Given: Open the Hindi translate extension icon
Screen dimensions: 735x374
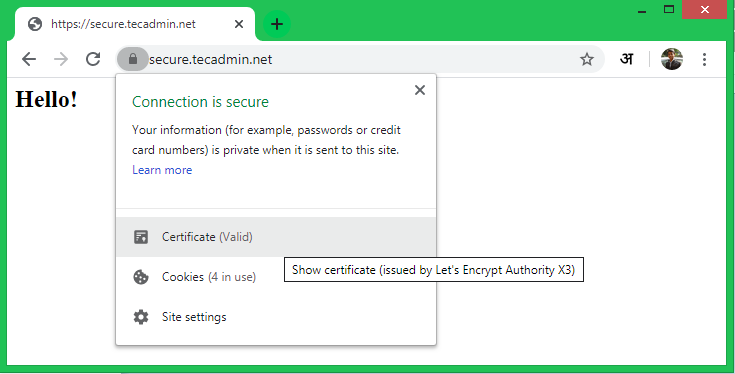Looking at the screenshot, I should click(x=627, y=59).
